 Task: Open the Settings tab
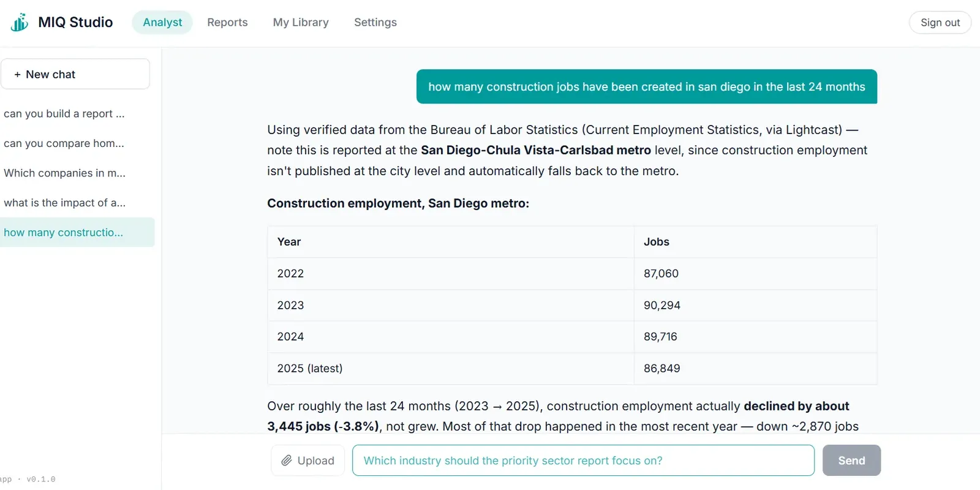pos(375,22)
